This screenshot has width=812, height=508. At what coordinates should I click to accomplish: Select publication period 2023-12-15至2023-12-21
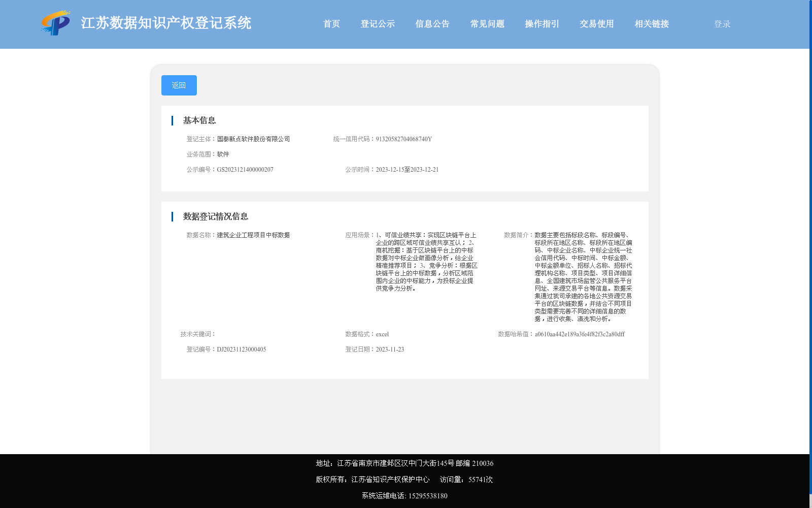[x=407, y=170]
